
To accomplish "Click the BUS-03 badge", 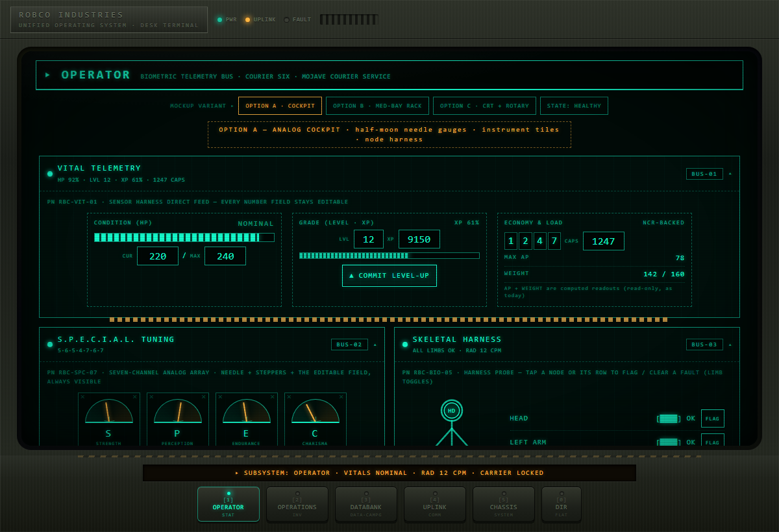I will pos(704,345).
